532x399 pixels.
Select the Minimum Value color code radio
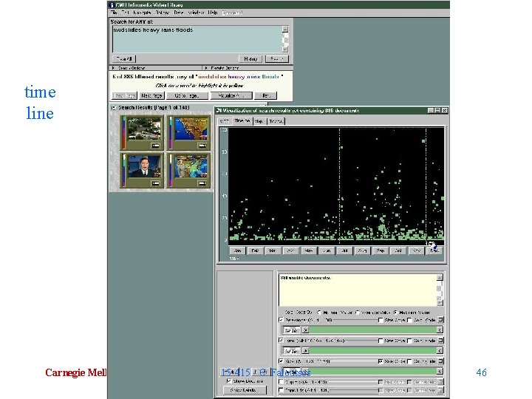click(319, 312)
